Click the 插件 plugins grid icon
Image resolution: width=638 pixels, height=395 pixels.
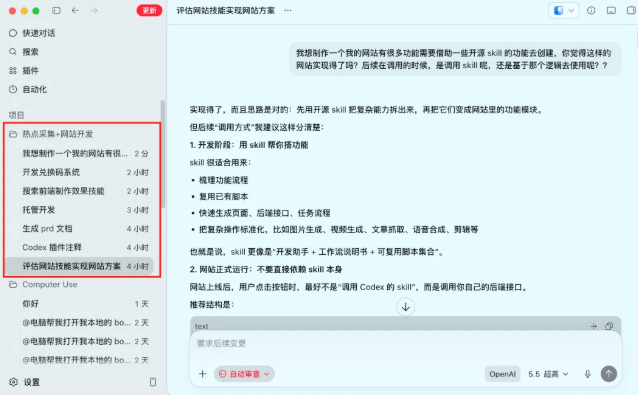click(13, 70)
